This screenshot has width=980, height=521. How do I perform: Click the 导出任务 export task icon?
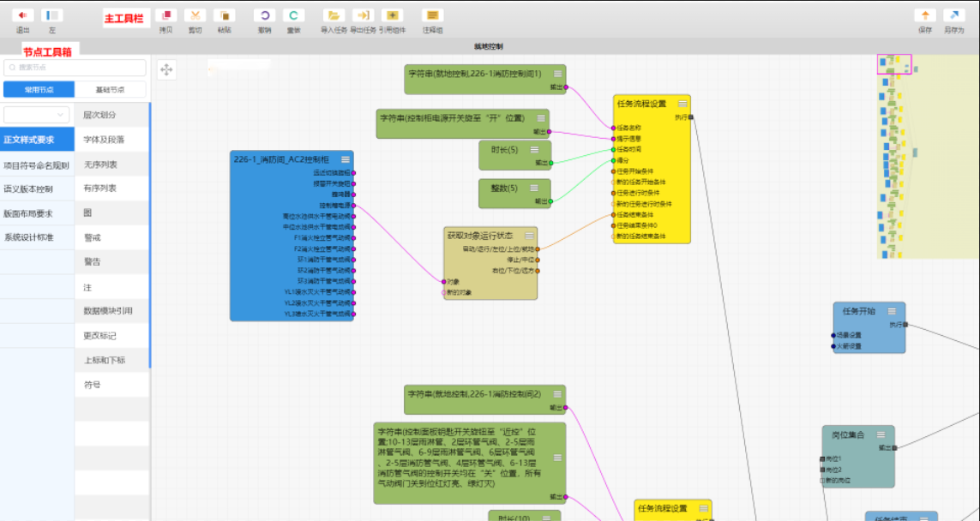click(x=364, y=15)
